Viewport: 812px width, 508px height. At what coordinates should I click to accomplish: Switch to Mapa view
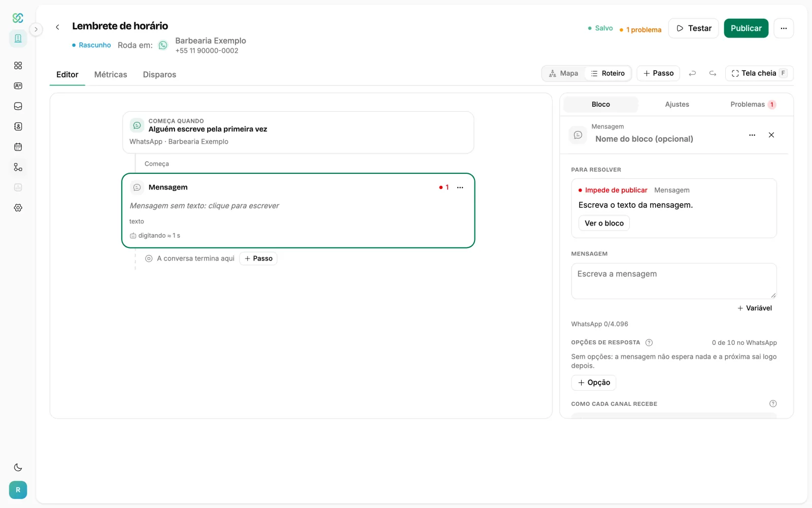pos(563,73)
